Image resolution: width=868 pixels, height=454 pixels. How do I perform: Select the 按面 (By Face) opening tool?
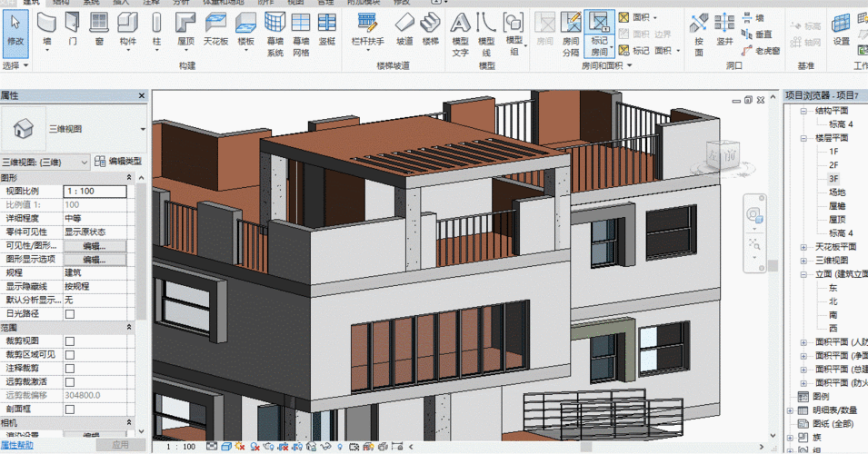click(x=699, y=35)
